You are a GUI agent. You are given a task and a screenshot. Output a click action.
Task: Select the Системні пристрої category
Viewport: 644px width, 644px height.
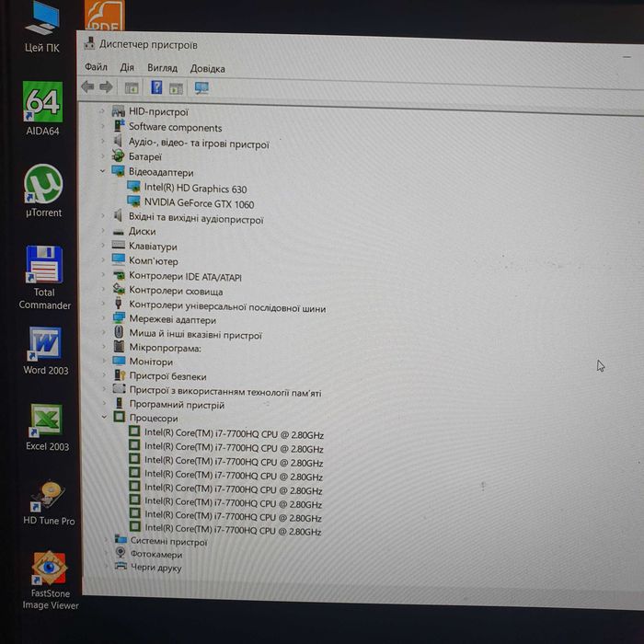(168, 542)
